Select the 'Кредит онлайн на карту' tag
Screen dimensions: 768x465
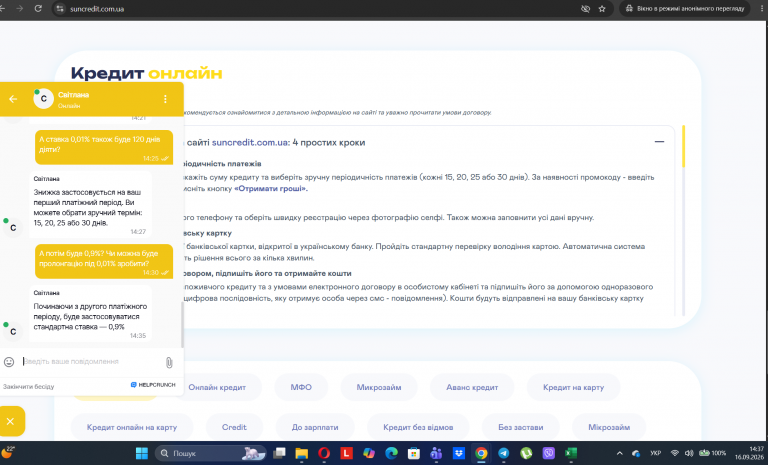(x=132, y=427)
